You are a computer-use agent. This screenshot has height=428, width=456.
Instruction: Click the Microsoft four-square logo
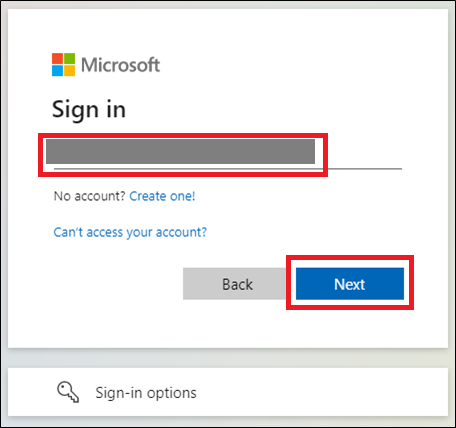pos(63,65)
